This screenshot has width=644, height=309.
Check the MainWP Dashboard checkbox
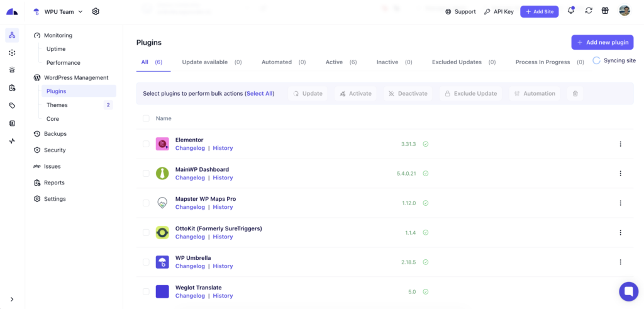[146, 174]
